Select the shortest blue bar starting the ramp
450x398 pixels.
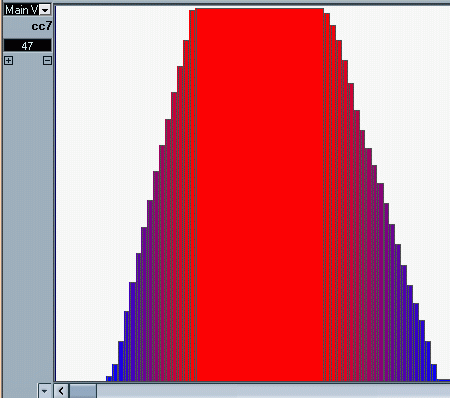point(109,379)
